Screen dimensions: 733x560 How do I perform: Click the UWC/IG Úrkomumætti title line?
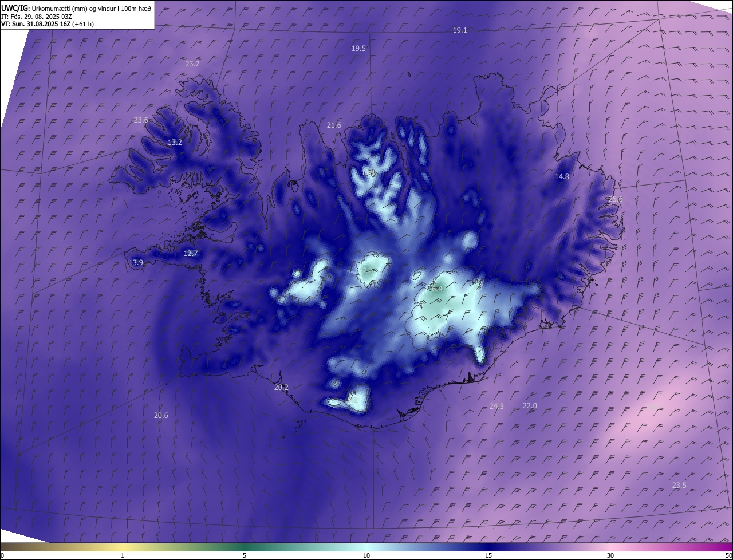coord(76,8)
